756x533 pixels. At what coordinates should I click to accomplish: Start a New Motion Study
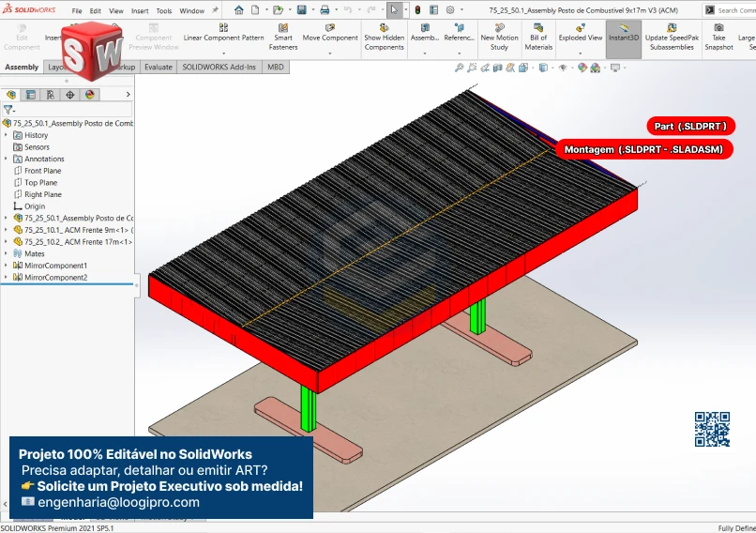point(499,38)
